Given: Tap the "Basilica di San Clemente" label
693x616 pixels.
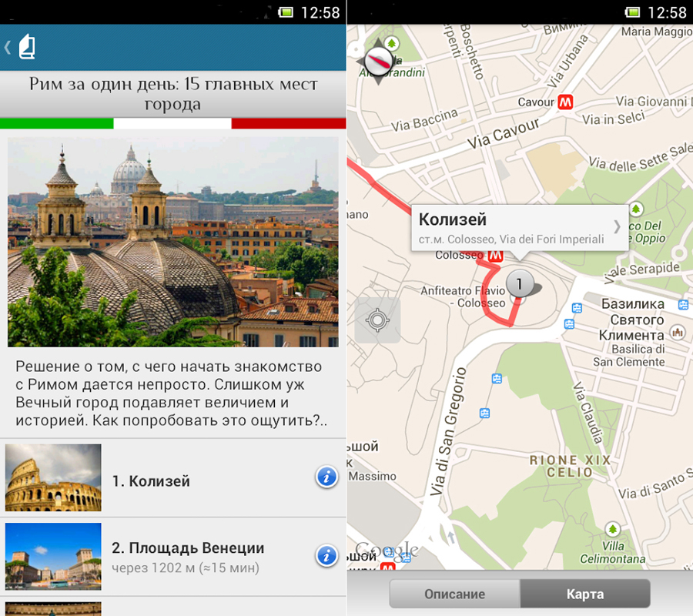Looking at the screenshot, I should coord(629,355).
